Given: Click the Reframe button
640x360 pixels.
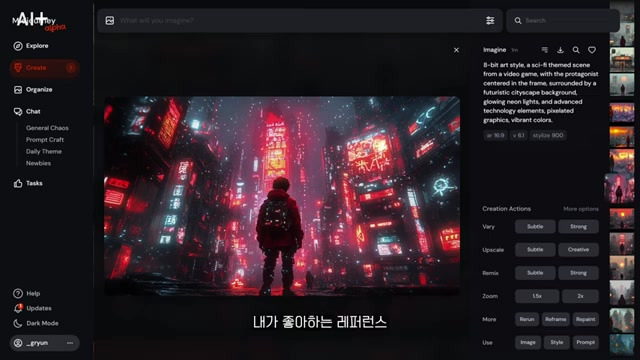Looking at the screenshot, I should click(x=556, y=319).
